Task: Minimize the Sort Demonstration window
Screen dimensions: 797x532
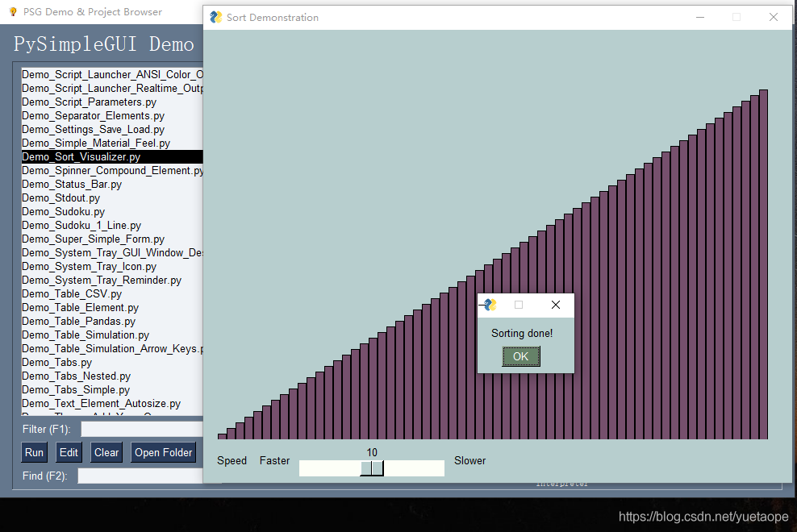Action: click(700, 17)
